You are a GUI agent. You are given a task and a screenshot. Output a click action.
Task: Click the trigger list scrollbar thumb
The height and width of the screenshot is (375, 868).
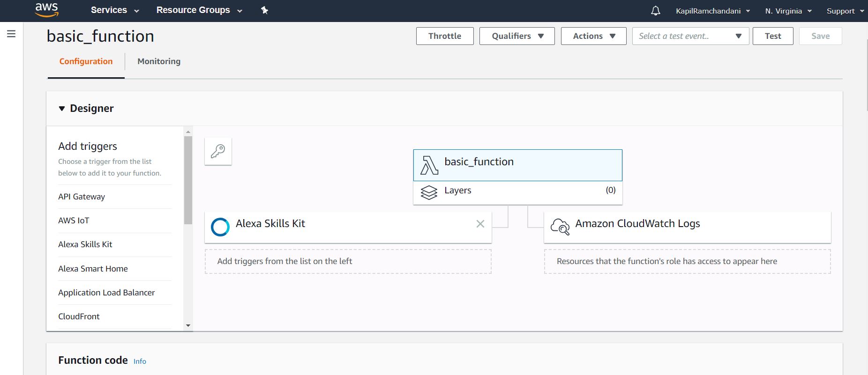[188, 180]
